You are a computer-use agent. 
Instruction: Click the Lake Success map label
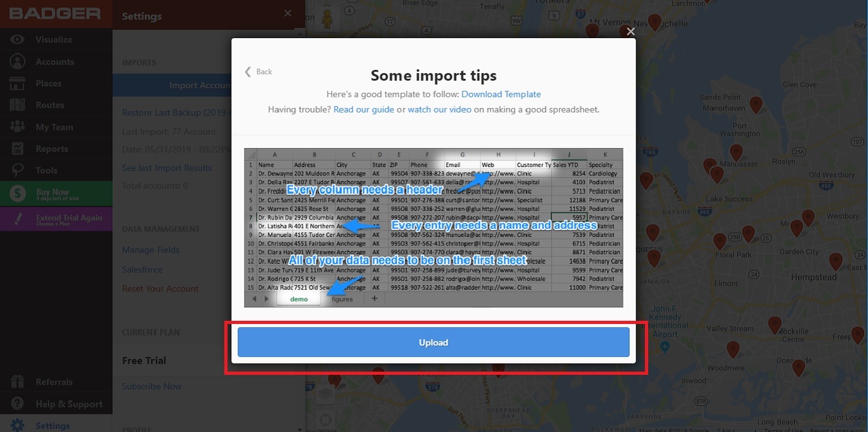pyautogui.click(x=728, y=199)
